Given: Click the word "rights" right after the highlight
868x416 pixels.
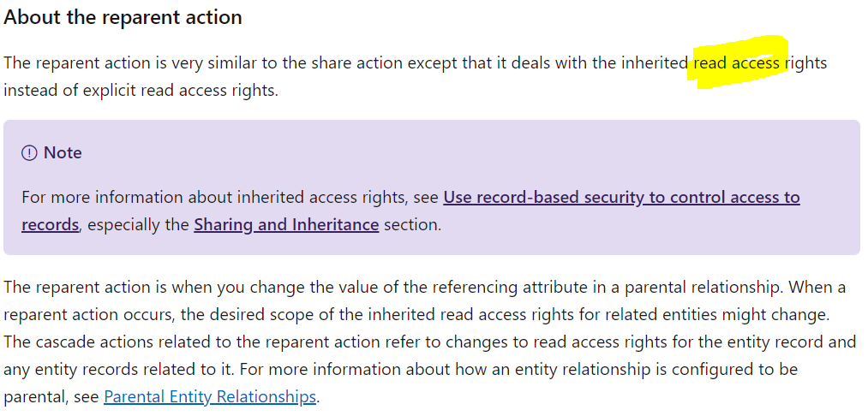Looking at the screenshot, I should click(x=806, y=63).
